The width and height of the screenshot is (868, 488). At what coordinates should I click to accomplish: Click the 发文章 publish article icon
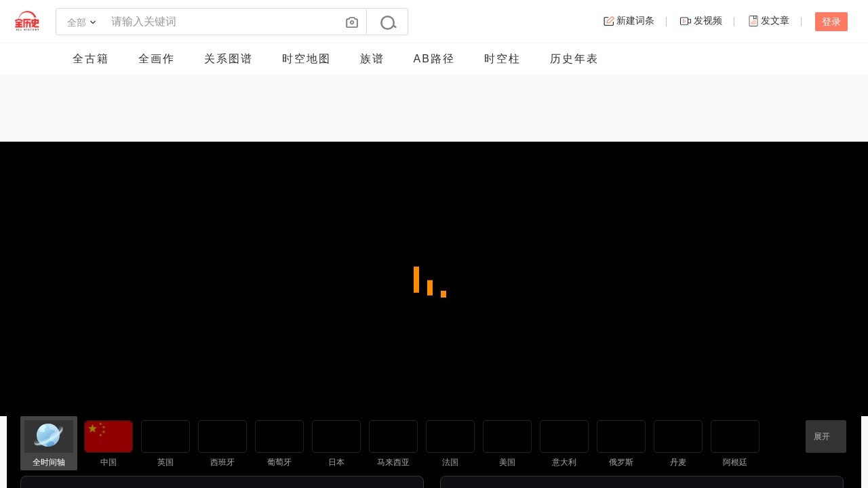coord(753,21)
